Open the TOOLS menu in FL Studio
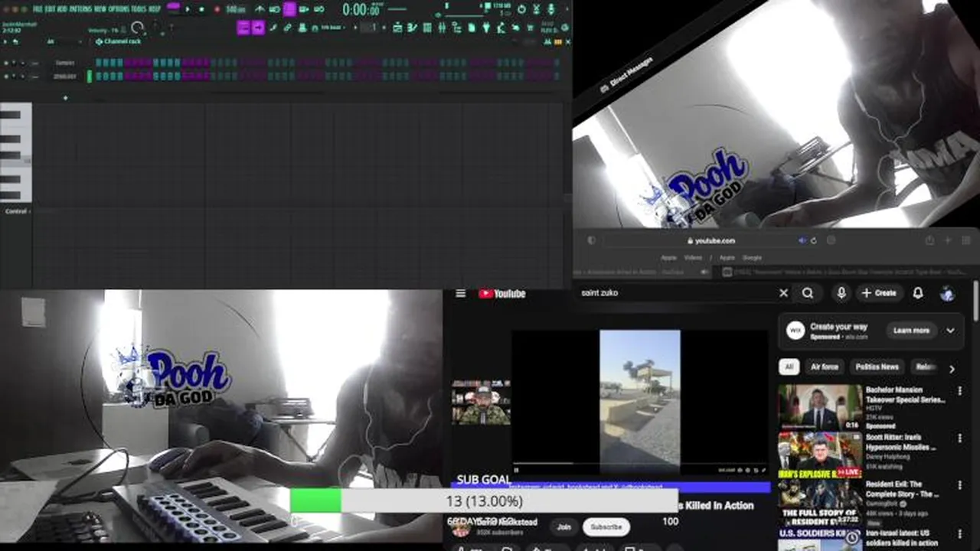This screenshot has width=980, height=551. tap(139, 9)
